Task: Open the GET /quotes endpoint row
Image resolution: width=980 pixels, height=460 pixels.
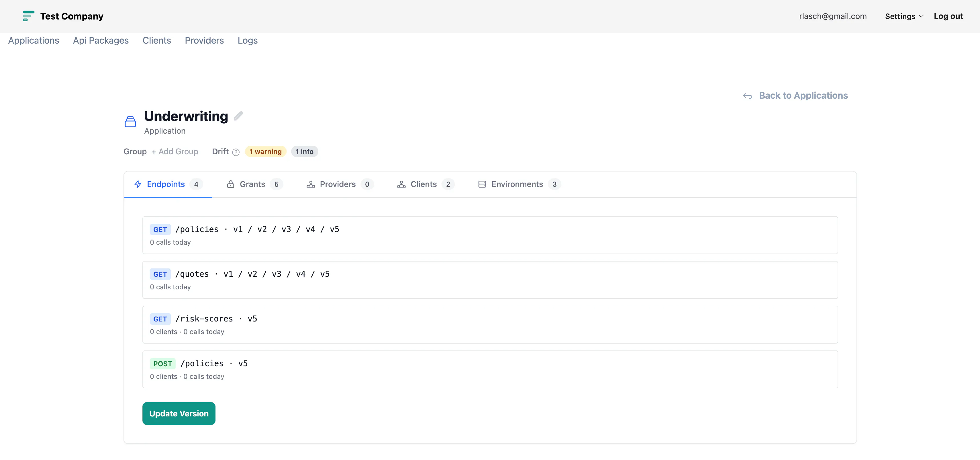Action: click(x=490, y=280)
